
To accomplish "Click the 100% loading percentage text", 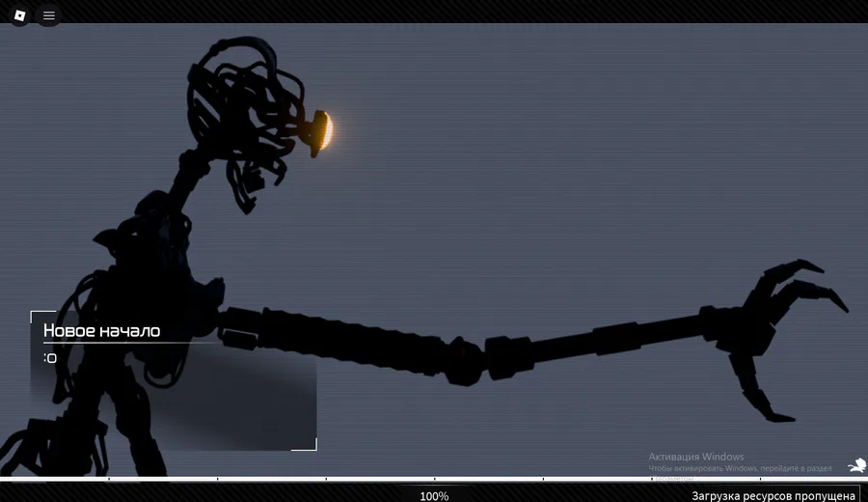I will tap(434, 496).
